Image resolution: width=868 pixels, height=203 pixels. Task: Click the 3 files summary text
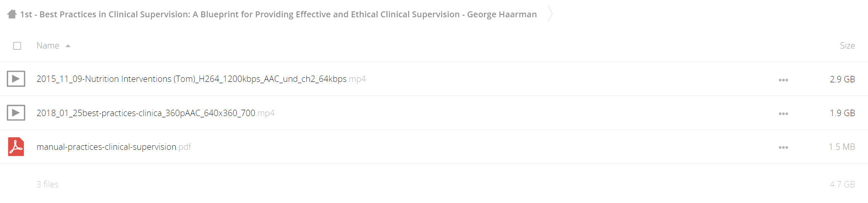point(47,184)
